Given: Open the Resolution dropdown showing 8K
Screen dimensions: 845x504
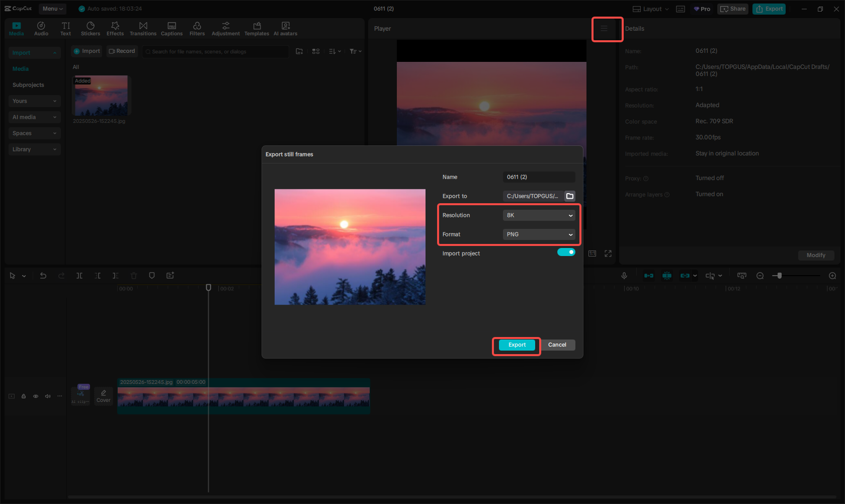Looking at the screenshot, I should [x=539, y=215].
